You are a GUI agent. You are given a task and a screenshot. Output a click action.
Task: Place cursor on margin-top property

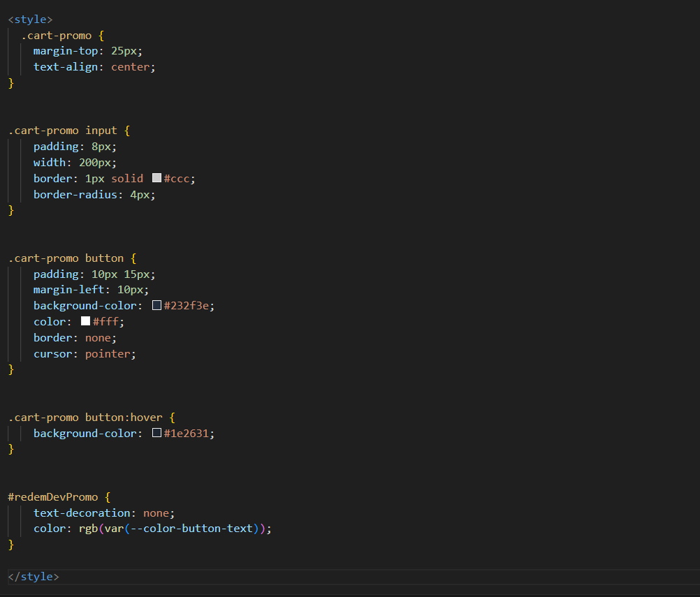66,51
